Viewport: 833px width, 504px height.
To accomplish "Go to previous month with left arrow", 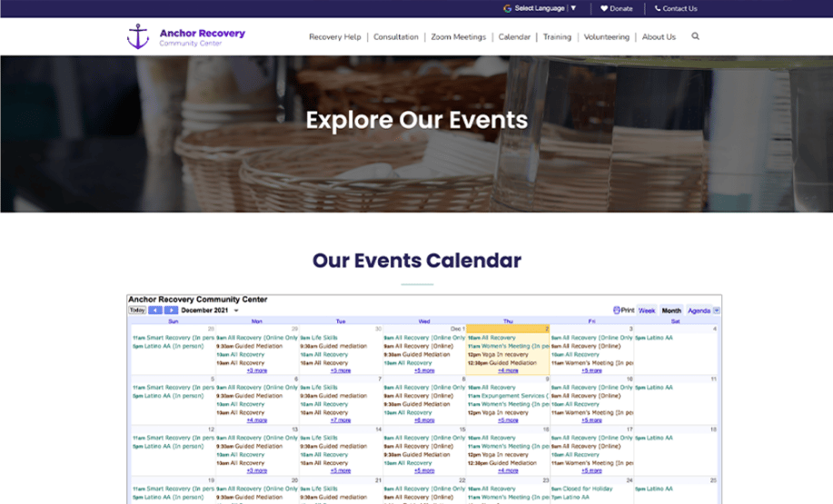I will click(x=154, y=310).
